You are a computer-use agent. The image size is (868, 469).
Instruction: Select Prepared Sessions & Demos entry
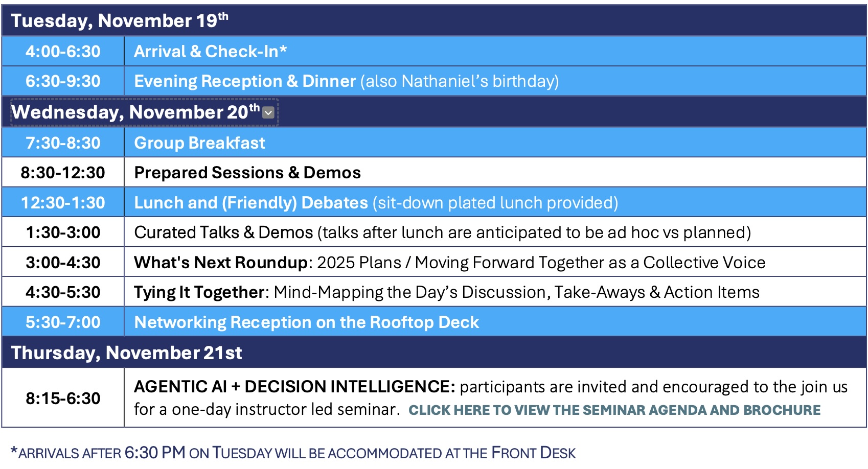247,173
